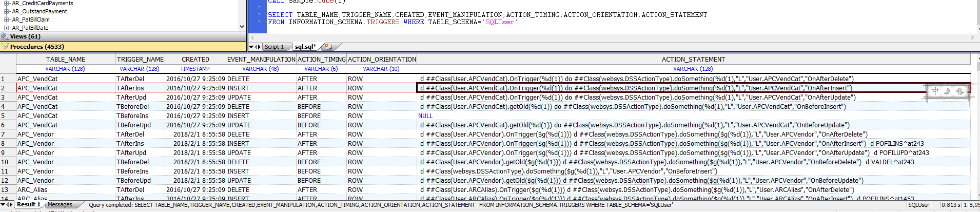Click the Chinese input mode IME icon
This screenshot has height=212, width=980.
coord(935,91)
